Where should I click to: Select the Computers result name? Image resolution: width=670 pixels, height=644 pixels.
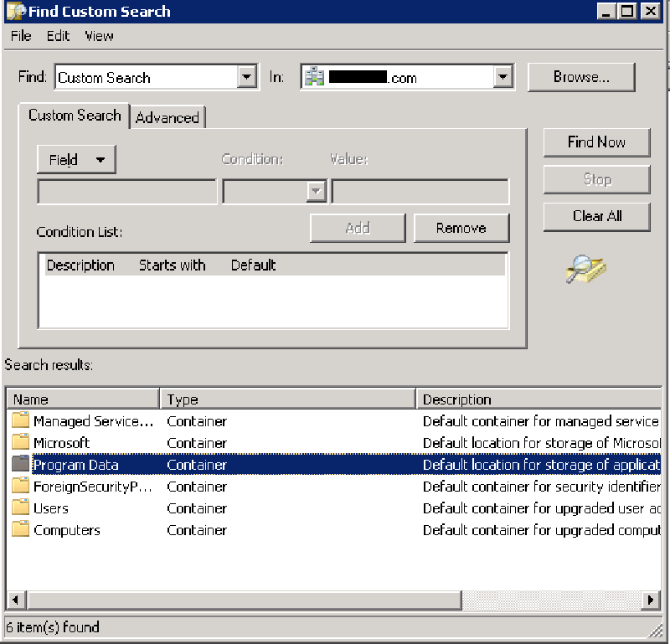click(x=67, y=530)
